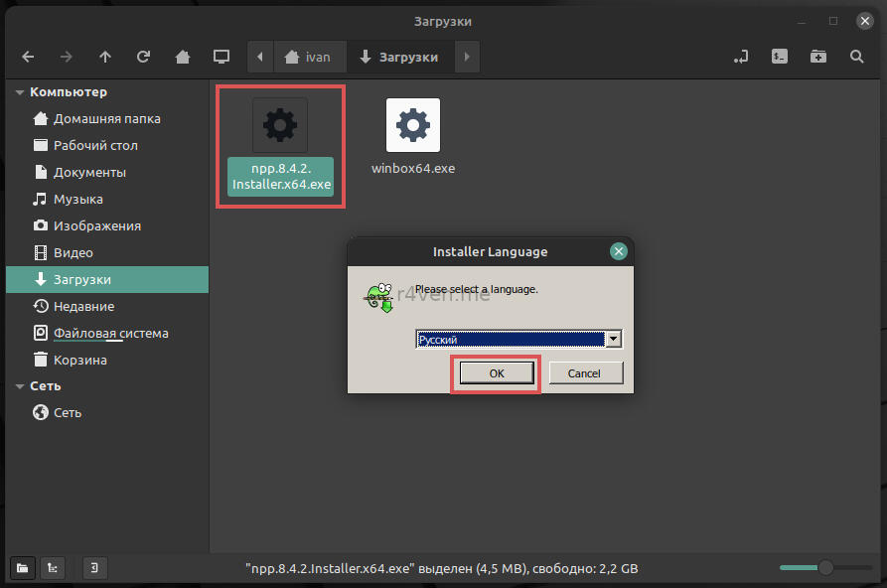Open file search with the magnifier icon
Screen dimensions: 887x588
point(857,57)
